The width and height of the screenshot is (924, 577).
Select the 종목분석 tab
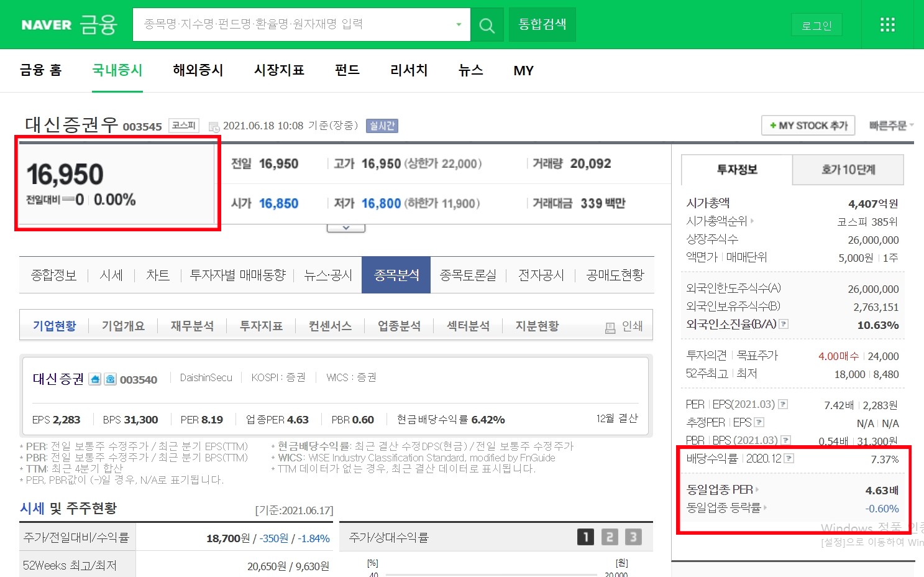(x=396, y=275)
